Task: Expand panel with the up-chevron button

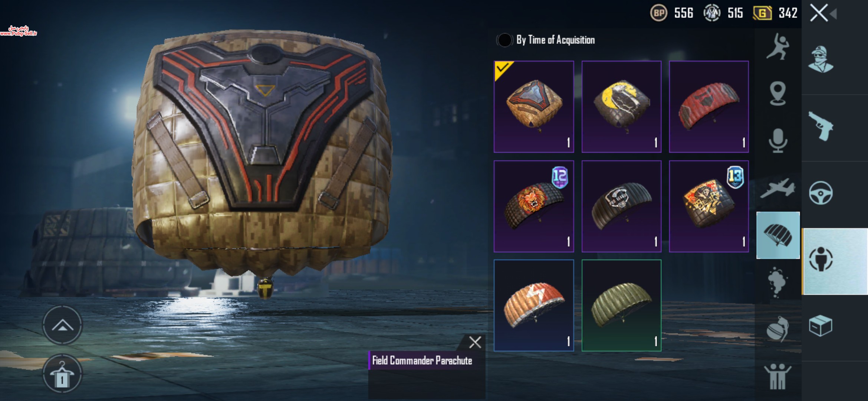Action: coord(62,325)
